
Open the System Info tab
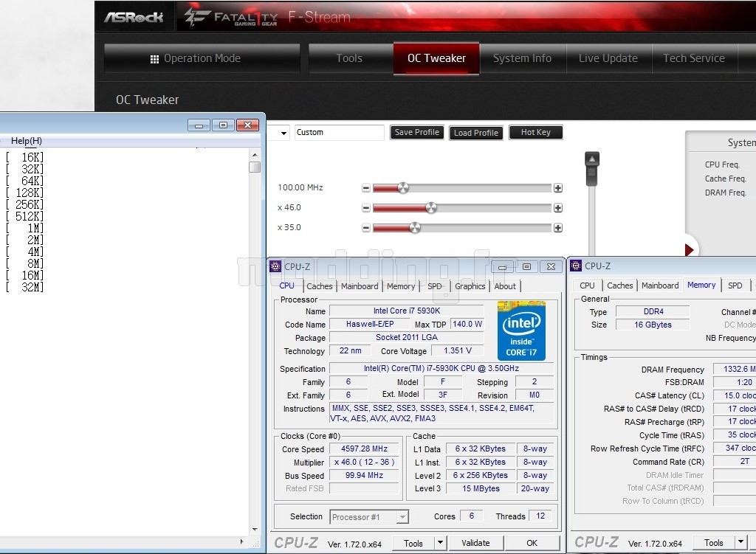(x=522, y=59)
